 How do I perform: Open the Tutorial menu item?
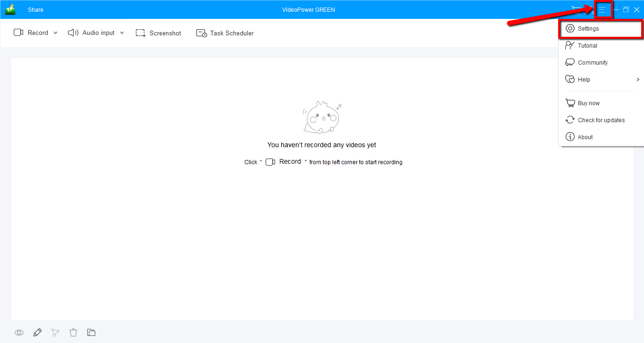tap(587, 45)
